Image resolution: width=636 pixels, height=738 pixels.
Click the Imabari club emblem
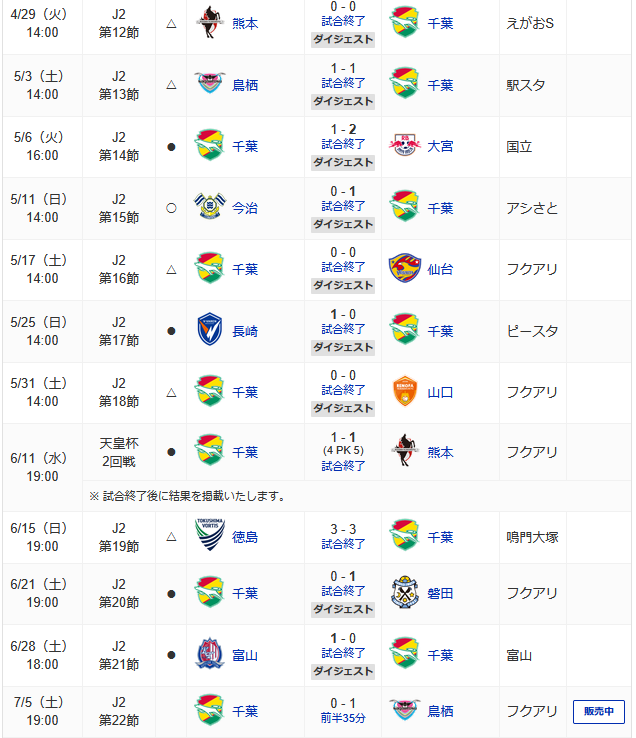[210, 207]
